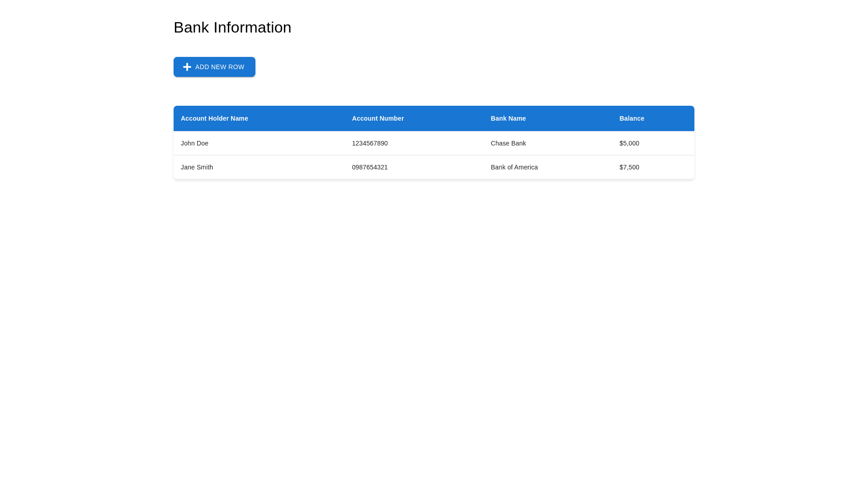Click the $7,500 balance cell

point(629,167)
